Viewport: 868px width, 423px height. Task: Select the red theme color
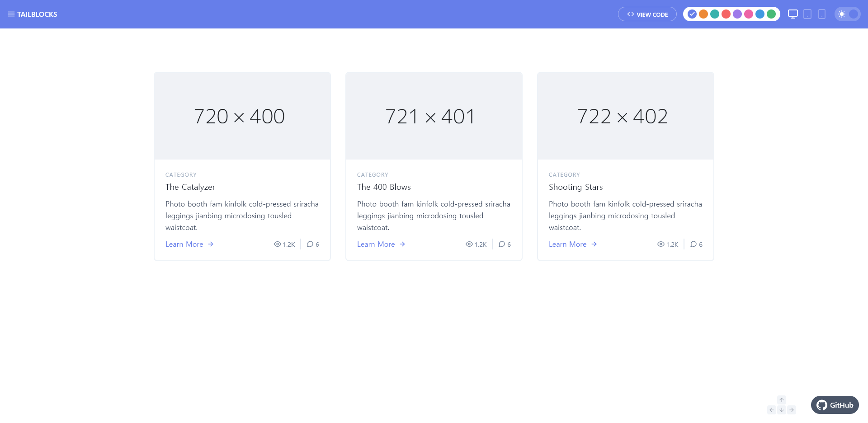pyautogui.click(x=726, y=14)
